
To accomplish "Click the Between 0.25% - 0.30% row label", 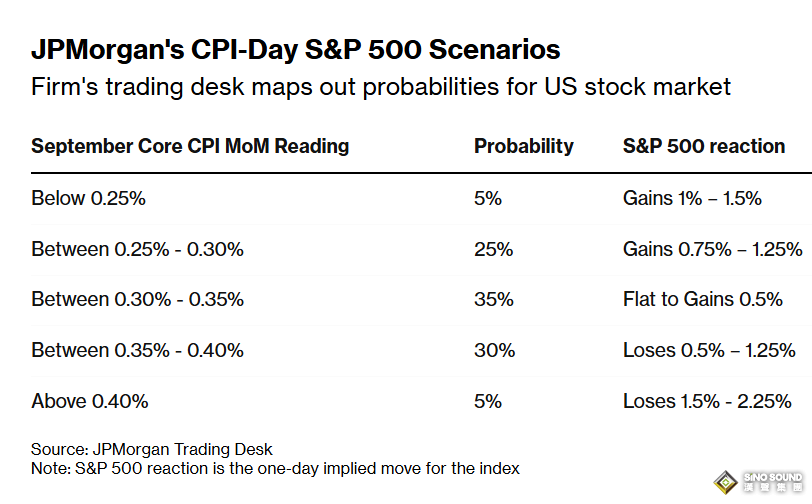I will 137,249.
